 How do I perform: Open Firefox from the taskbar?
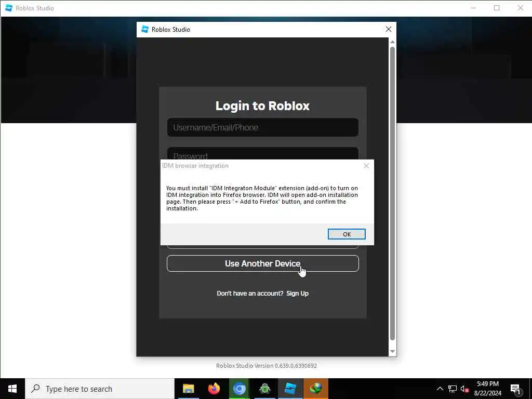click(214, 389)
